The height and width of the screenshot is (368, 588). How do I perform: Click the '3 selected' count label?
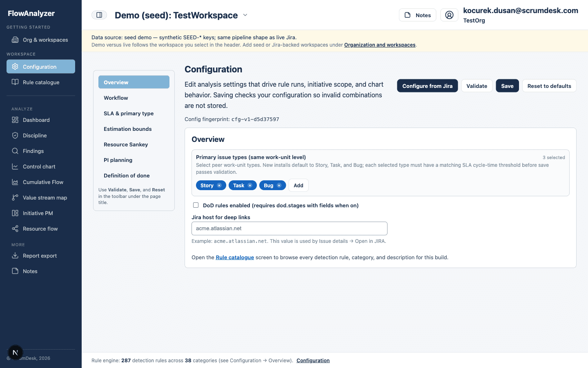click(554, 157)
